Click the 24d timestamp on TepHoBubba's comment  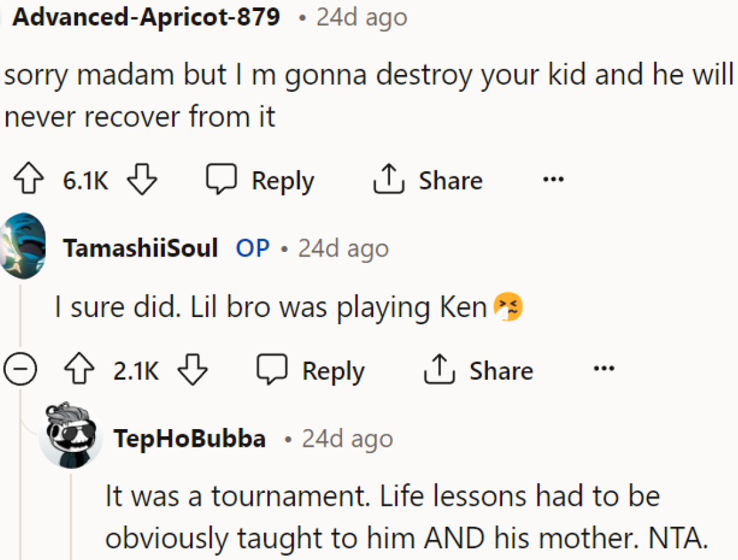tap(347, 438)
